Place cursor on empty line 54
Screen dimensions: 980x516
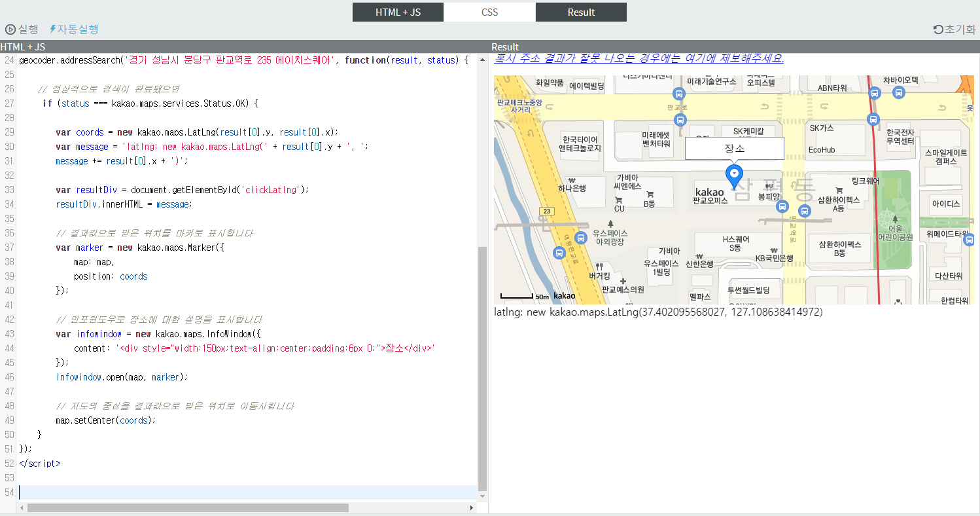pos(249,492)
